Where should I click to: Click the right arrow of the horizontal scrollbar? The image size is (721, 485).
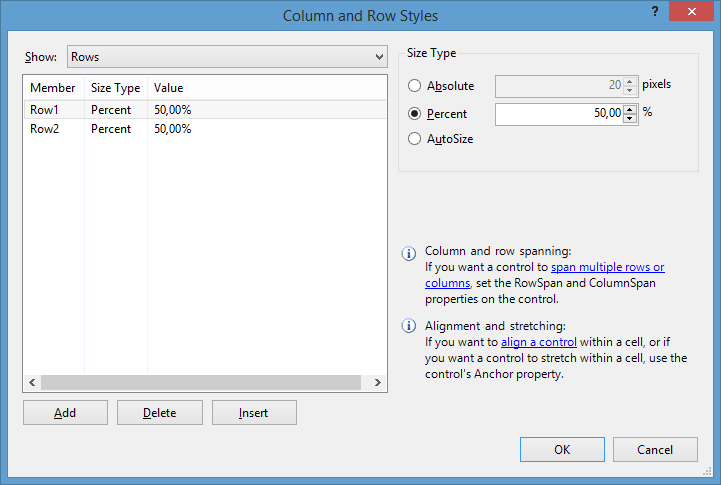[378, 382]
